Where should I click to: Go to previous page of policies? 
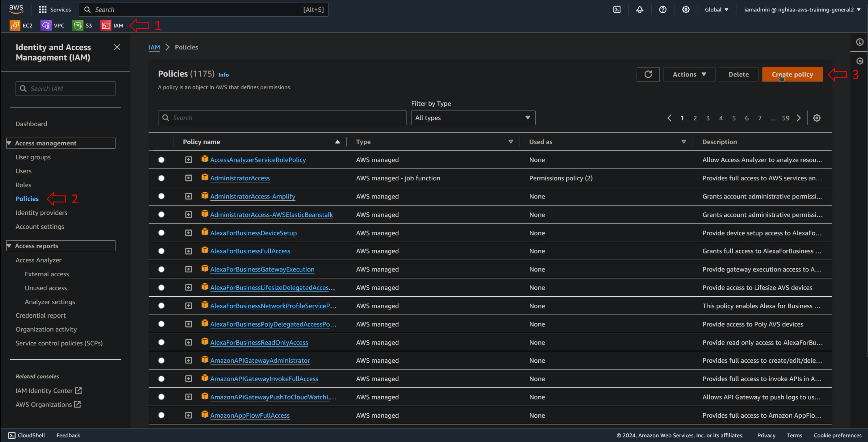[x=669, y=118]
